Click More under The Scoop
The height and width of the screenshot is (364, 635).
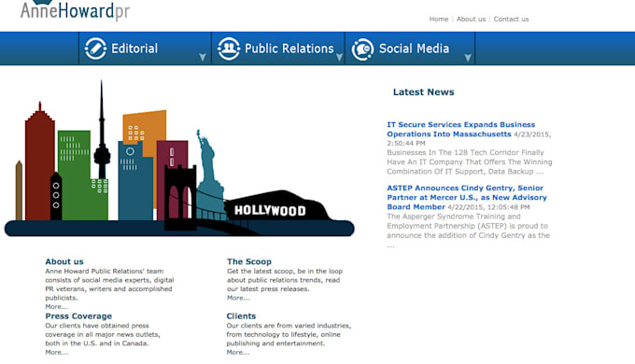point(238,298)
